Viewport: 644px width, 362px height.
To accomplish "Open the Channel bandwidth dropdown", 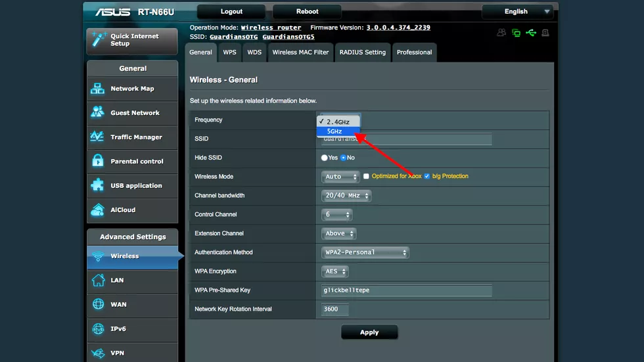I will pos(347,196).
